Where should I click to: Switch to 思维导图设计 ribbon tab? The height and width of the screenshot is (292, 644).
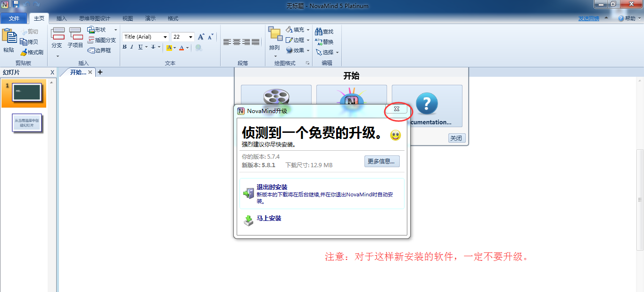(x=94, y=18)
